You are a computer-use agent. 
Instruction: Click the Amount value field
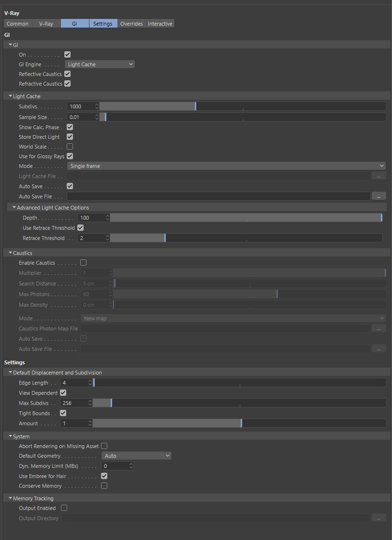click(73, 423)
